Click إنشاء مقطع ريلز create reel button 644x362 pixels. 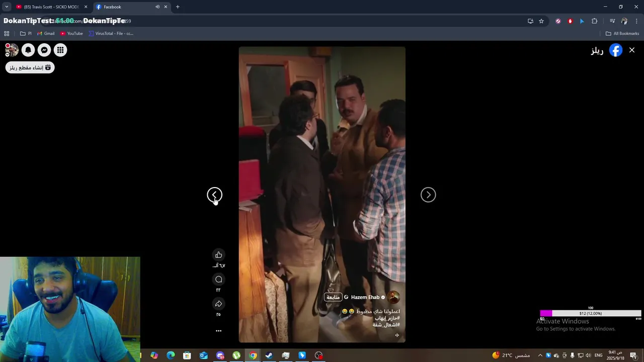(x=30, y=67)
